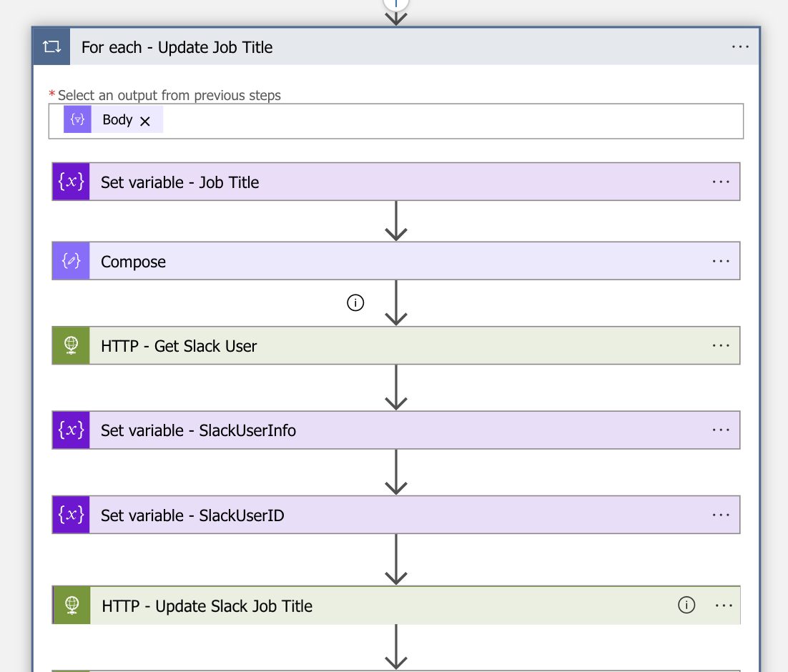This screenshot has height=672, width=788.
Task: Click the info icon on HTTP - Update Slack Job Title
Action: [686, 605]
